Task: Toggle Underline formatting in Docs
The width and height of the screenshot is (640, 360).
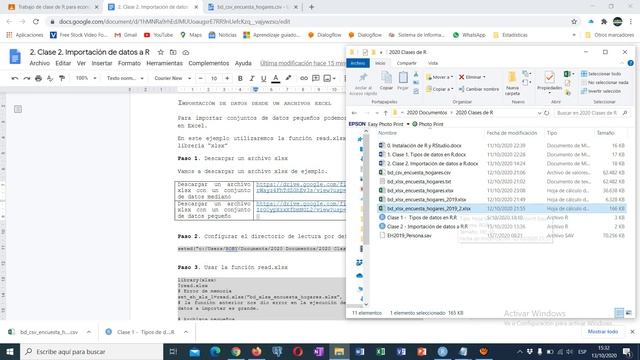Action: point(264,78)
